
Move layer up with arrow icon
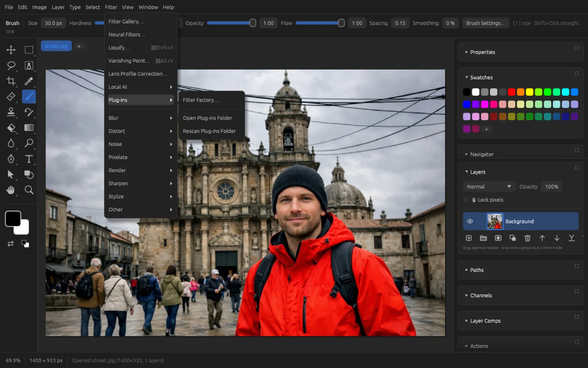tap(542, 238)
